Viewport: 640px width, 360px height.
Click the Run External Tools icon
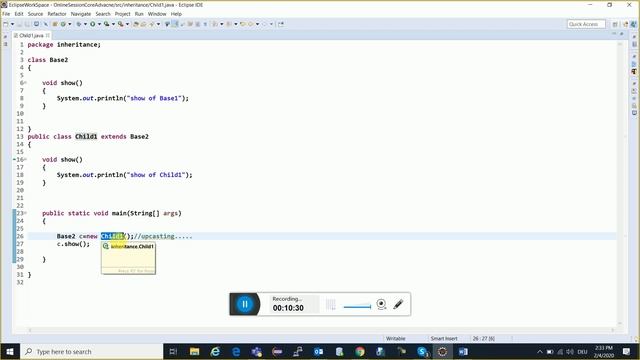120,24
